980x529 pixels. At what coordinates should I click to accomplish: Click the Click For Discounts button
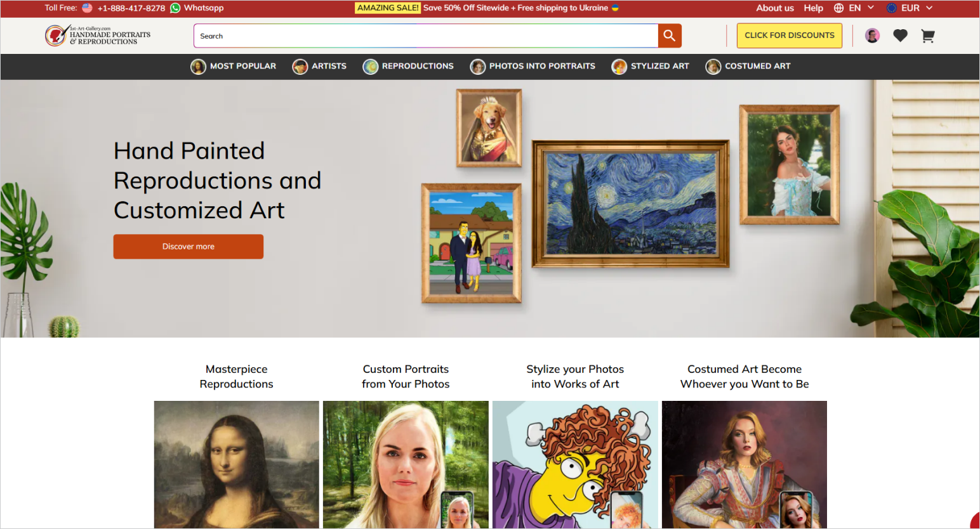coord(790,36)
